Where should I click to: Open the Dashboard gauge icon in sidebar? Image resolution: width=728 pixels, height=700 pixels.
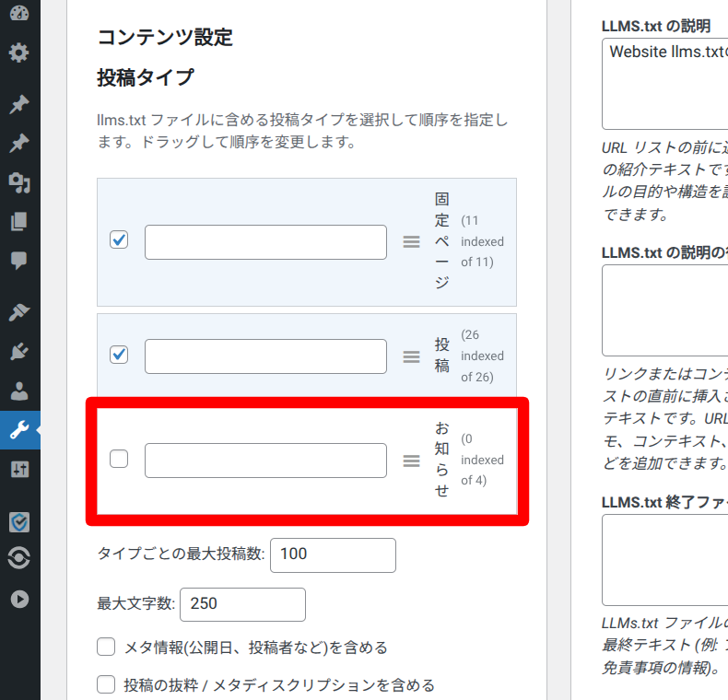(19, 13)
